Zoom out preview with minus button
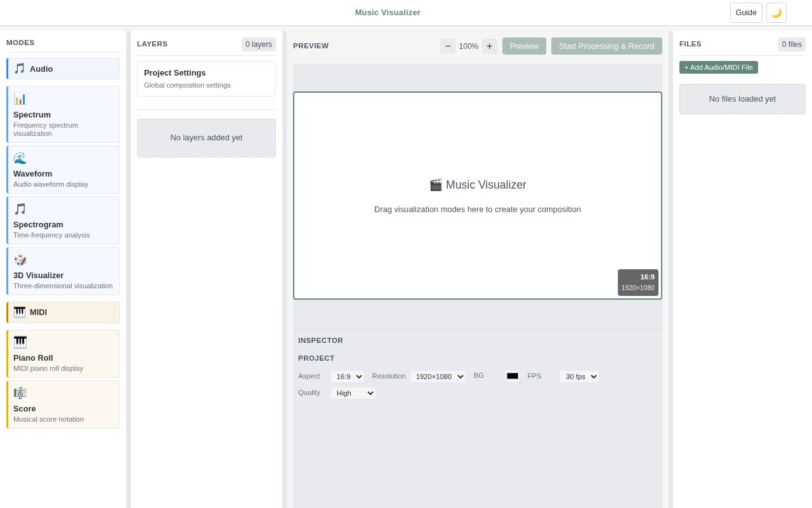The height and width of the screenshot is (508, 812). coord(448,46)
